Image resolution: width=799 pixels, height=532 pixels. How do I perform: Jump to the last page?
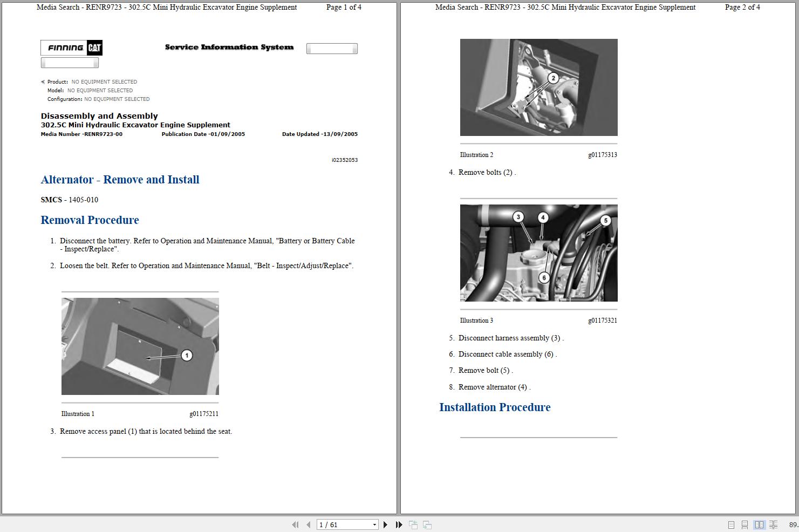pos(399,524)
